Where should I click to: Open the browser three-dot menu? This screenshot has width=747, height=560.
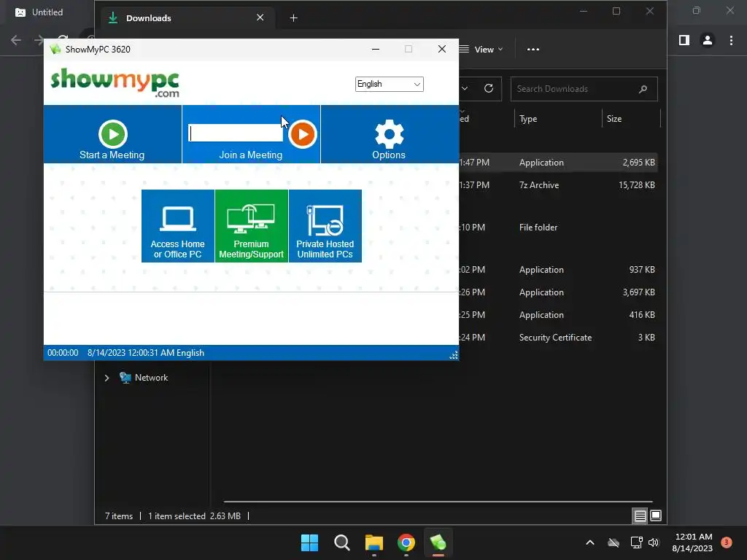[731, 41]
